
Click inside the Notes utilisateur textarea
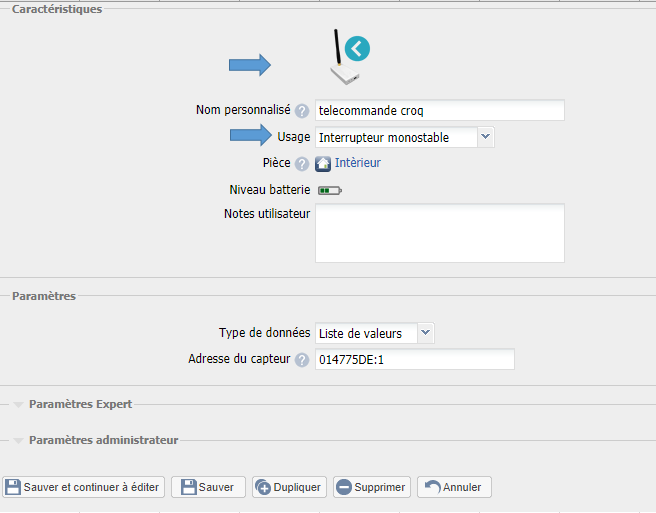(440, 233)
